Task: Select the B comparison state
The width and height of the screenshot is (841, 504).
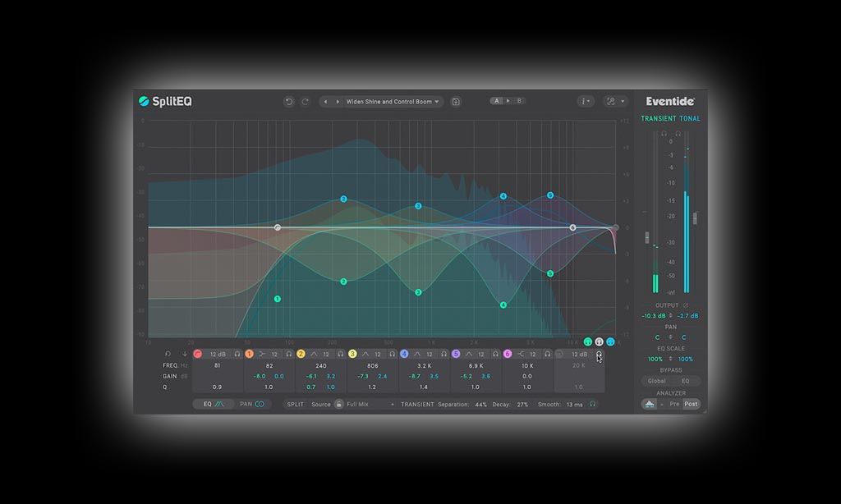Action: coord(519,101)
